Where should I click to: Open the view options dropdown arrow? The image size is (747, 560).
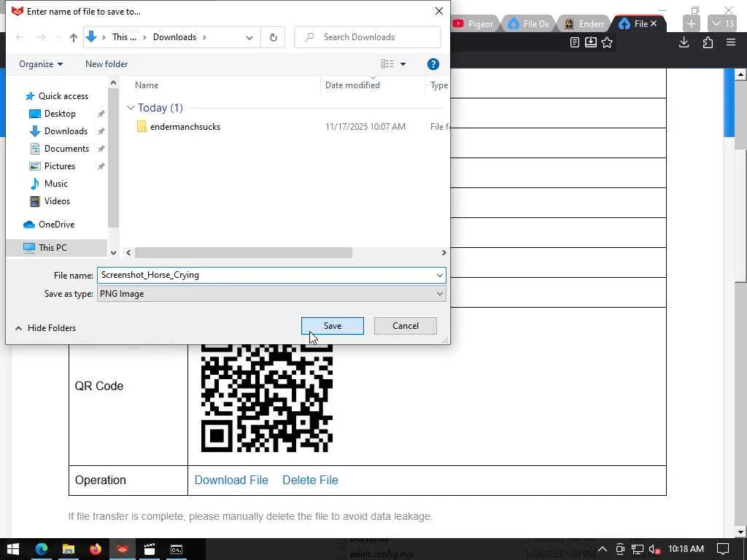tap(403, 64)
